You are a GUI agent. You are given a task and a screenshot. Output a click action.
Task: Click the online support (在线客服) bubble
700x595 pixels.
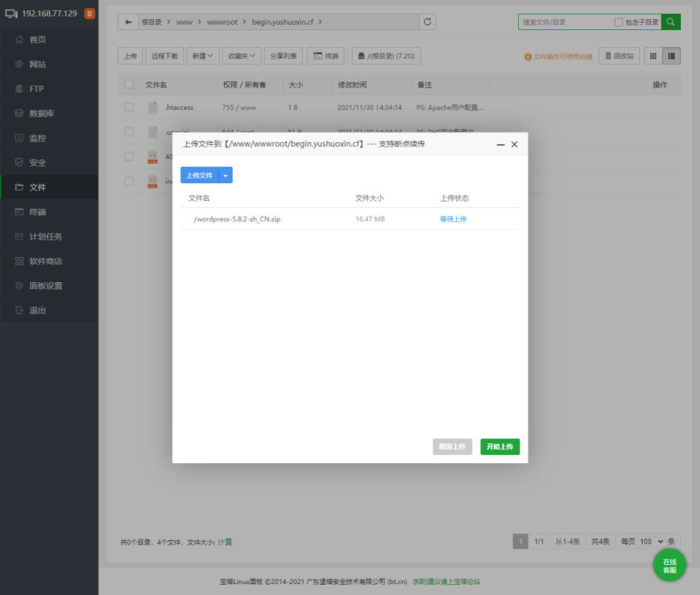pos(669,566)
